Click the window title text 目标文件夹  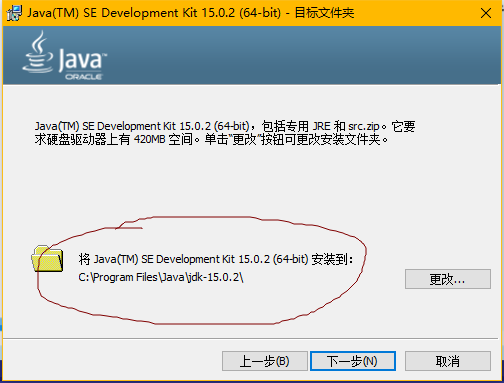tap(324, 13)
